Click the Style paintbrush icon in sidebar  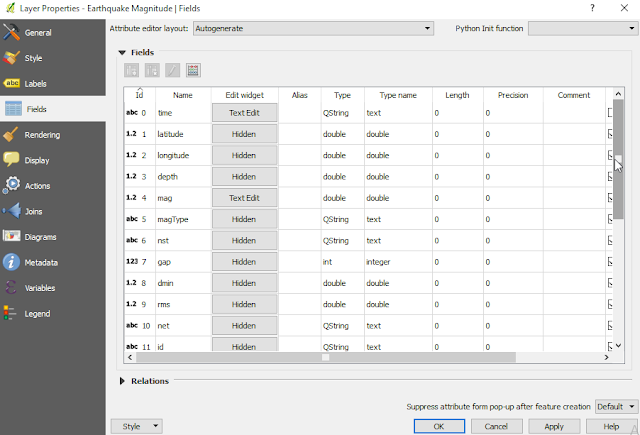click(11, 58)
